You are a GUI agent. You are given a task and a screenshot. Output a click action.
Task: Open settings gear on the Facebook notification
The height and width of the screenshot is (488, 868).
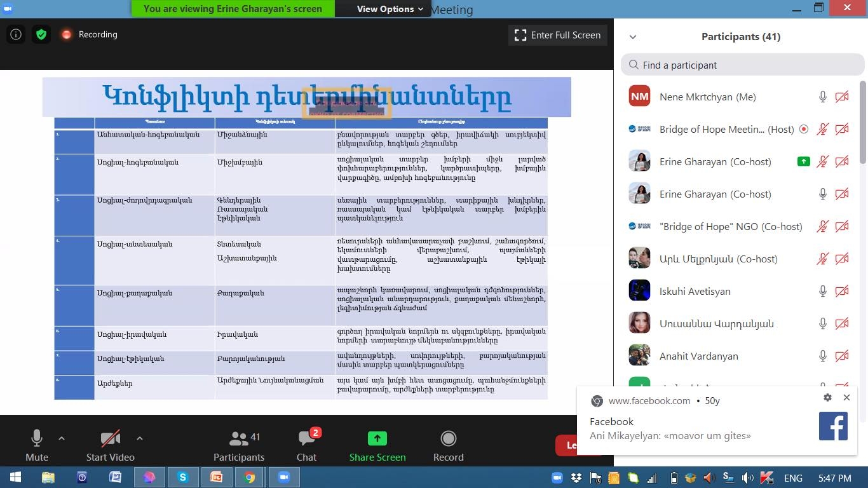[827, 398]
